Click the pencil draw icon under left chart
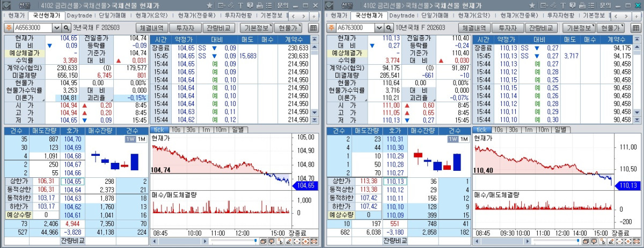The image size is (644, 248). [288, 242]
